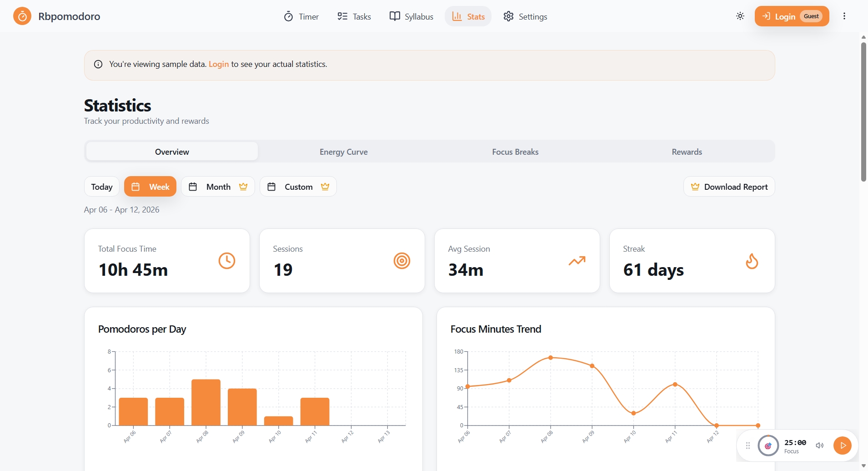Click the Rbpomodoro logo icon
The height and width of the screenshot is (471, 868).
tap(22, 16)
